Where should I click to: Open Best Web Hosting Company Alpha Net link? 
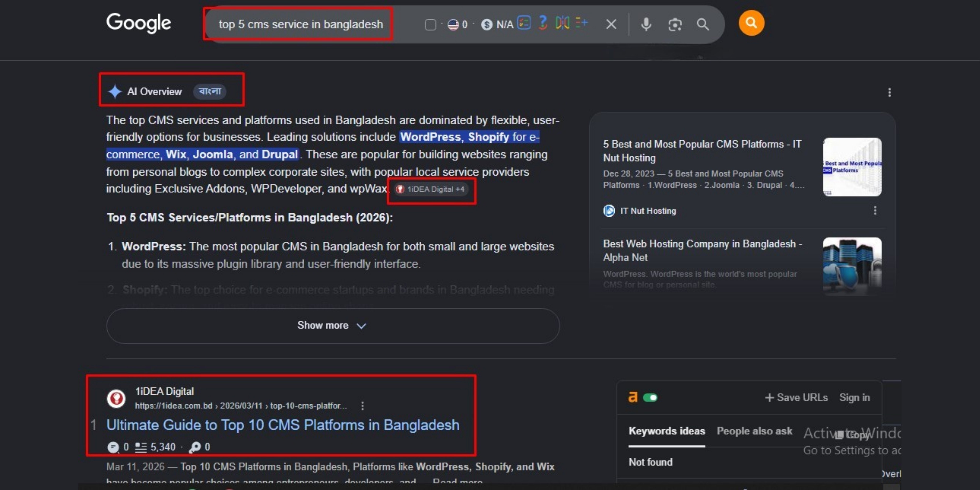click(702, 250)
